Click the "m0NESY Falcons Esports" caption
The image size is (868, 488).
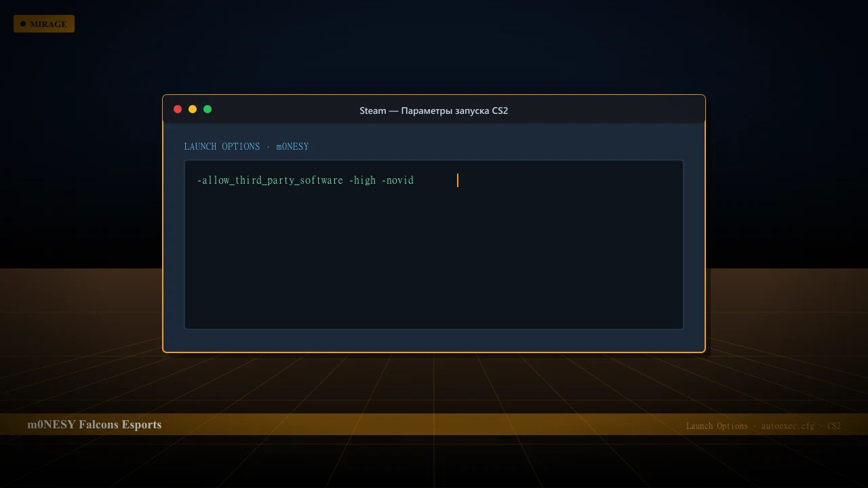pos(94,424)
